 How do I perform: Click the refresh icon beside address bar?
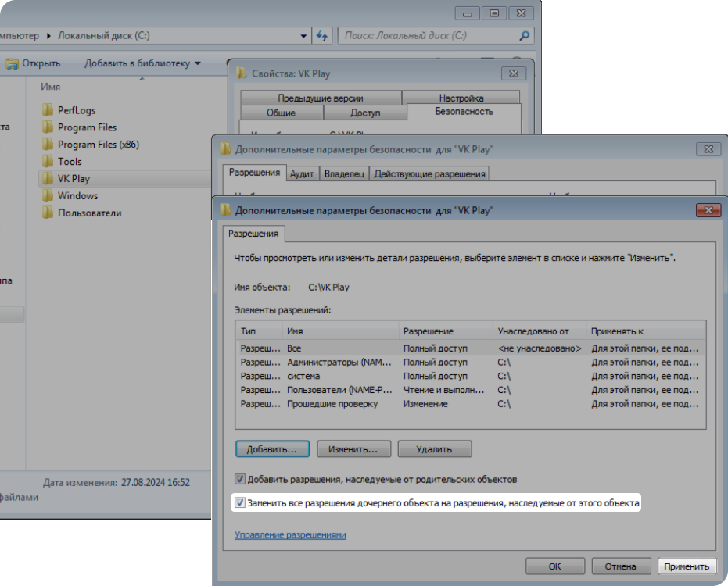[322, 36]
